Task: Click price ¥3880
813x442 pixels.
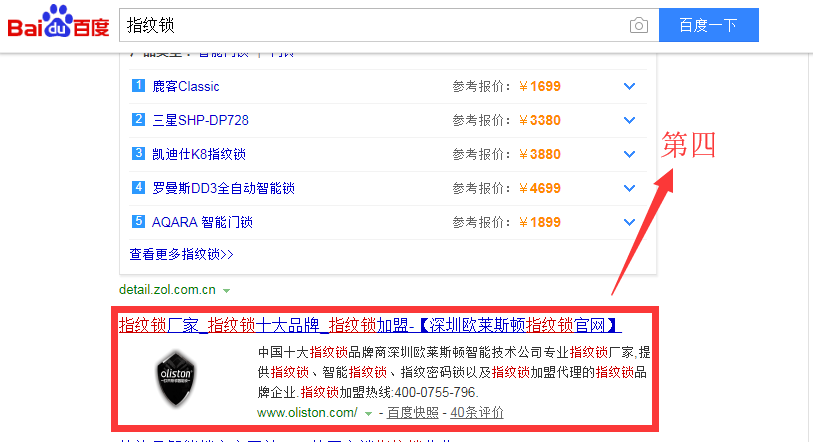Action: pos(540,154)
